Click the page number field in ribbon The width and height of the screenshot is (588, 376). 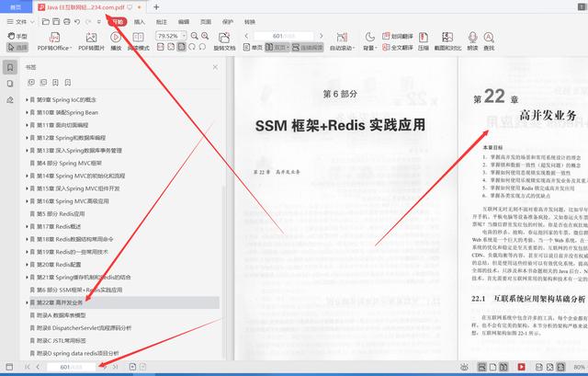[x=284, y=36]
